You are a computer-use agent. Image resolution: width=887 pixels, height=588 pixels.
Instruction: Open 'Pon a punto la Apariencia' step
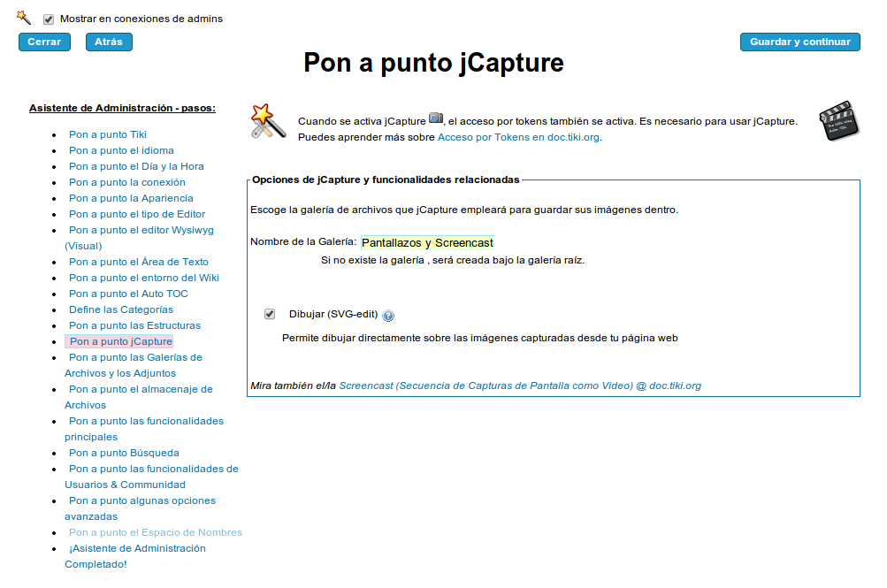131,198
